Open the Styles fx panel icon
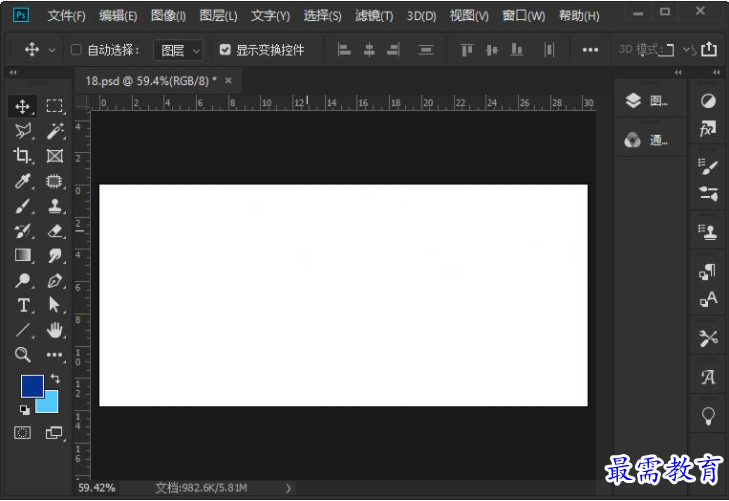This screenshot has width=729, height=501. point(708,129)
